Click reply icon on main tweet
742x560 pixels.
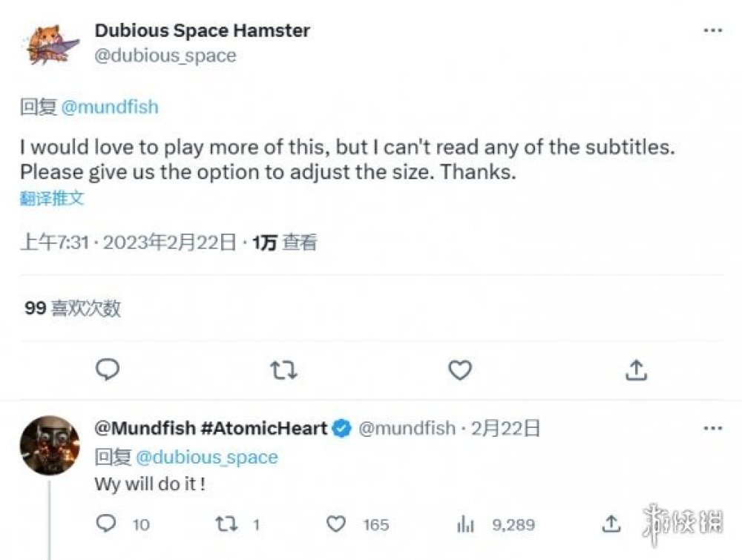coord(108,369)
